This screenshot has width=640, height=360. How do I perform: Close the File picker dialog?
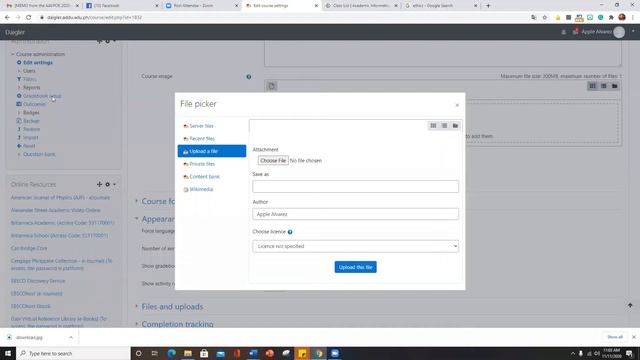457,105
